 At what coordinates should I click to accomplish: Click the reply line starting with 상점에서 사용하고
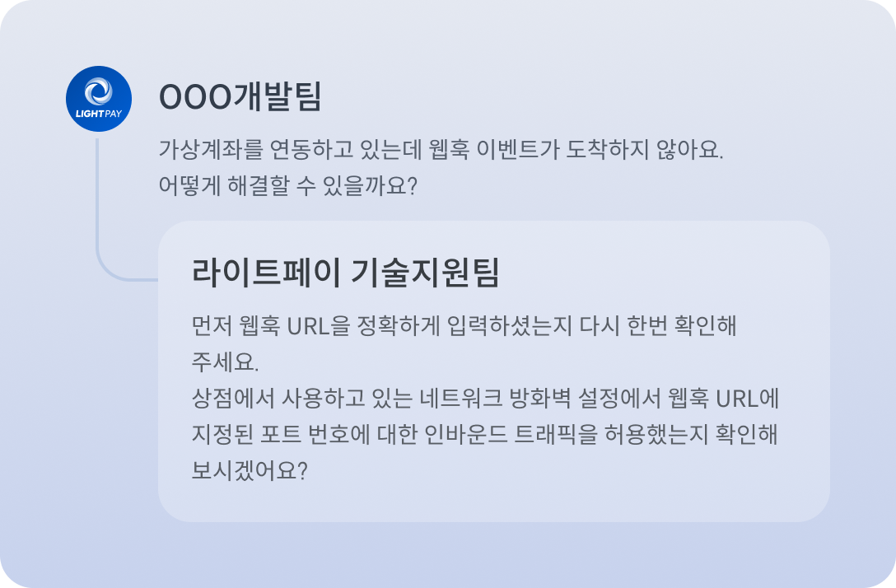pos(484,399)
